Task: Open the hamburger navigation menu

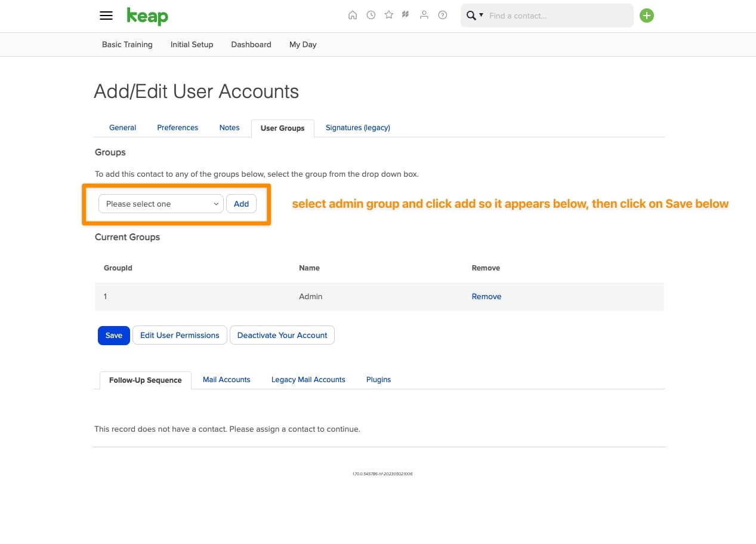Action: pyautogui.click(x=106, y=16)
